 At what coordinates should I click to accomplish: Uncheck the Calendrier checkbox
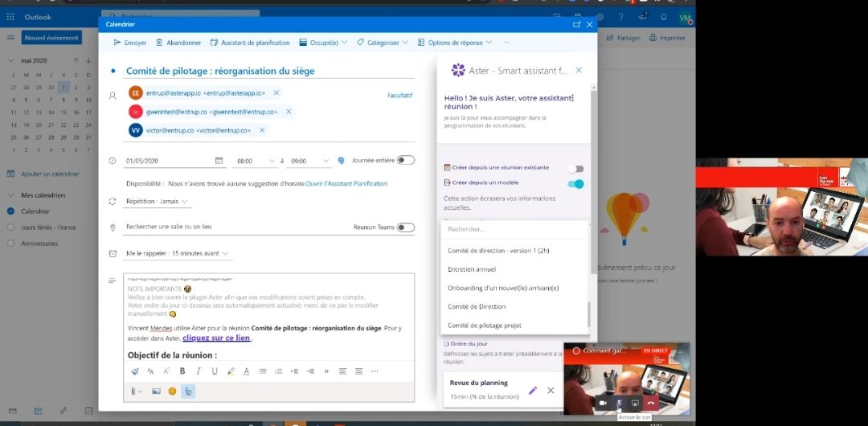pos(10,211)
